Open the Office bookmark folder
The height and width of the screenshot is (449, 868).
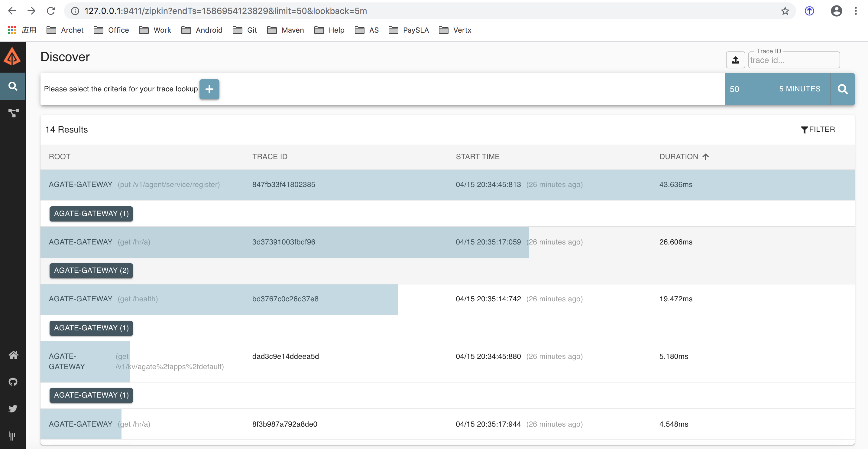[111, 30]
